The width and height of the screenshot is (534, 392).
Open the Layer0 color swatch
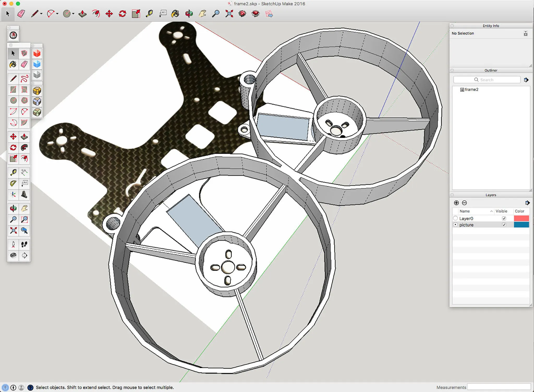pos(521,218)
